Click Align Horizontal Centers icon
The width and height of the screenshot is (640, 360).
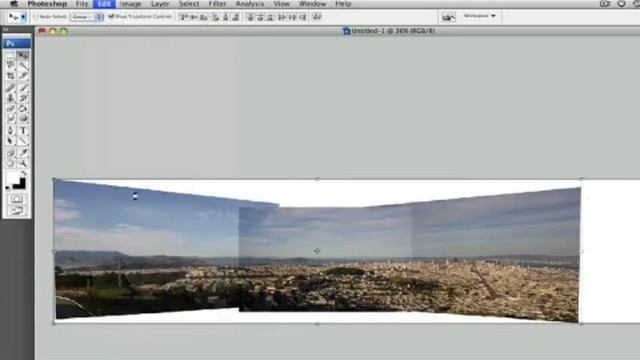(x=225, y=17)
